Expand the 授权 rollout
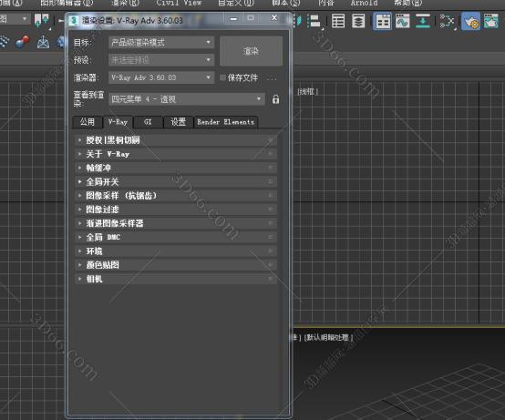The image size is (505, 420). (176, 140)
